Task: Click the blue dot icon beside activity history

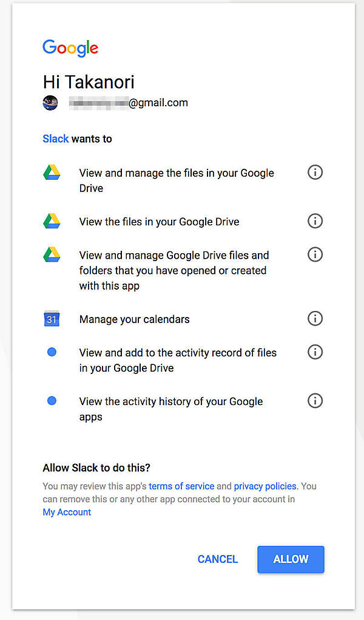Action: click(52, 400)
